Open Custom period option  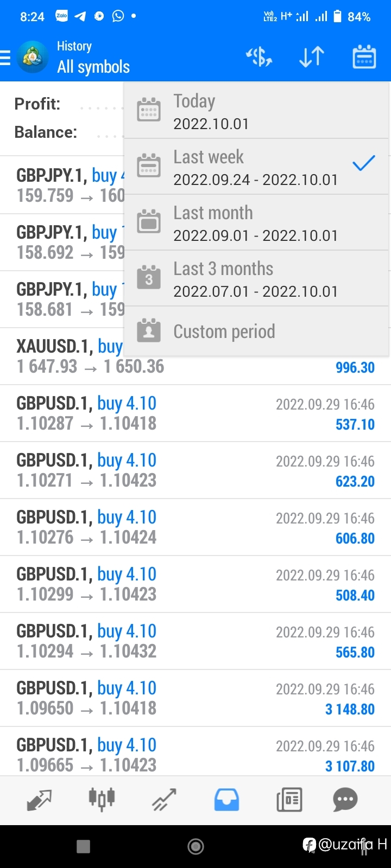[x=256, y=331]
